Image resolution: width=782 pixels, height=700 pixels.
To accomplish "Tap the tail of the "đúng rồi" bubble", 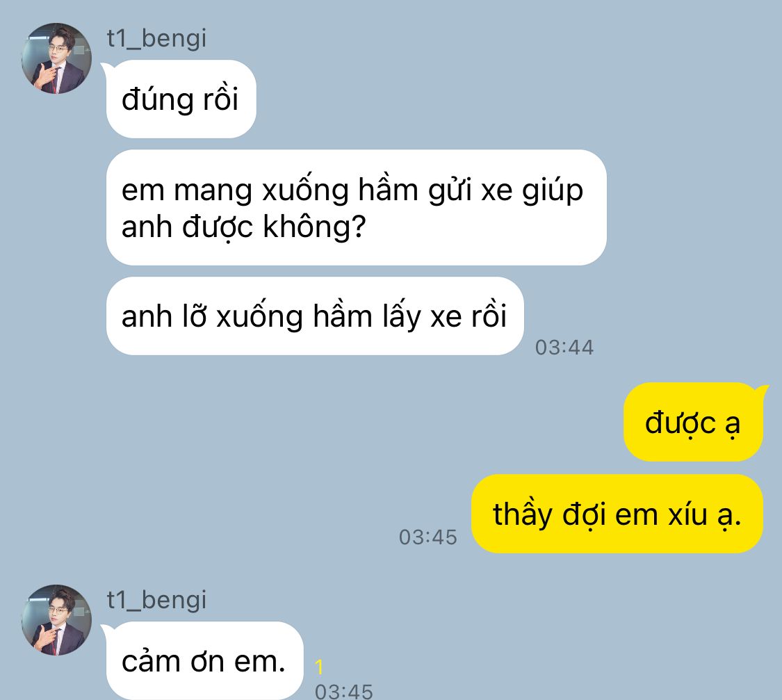I will [x=106, y=68].
